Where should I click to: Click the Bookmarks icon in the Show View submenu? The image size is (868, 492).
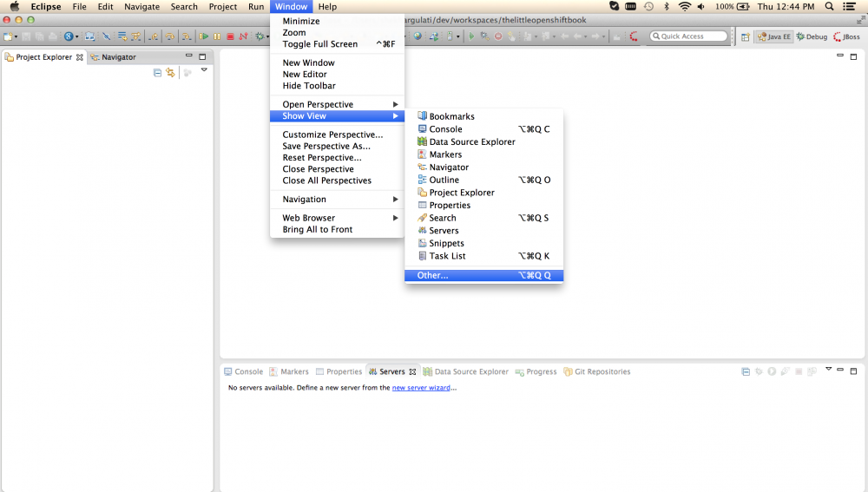click(x=423, y=116)
